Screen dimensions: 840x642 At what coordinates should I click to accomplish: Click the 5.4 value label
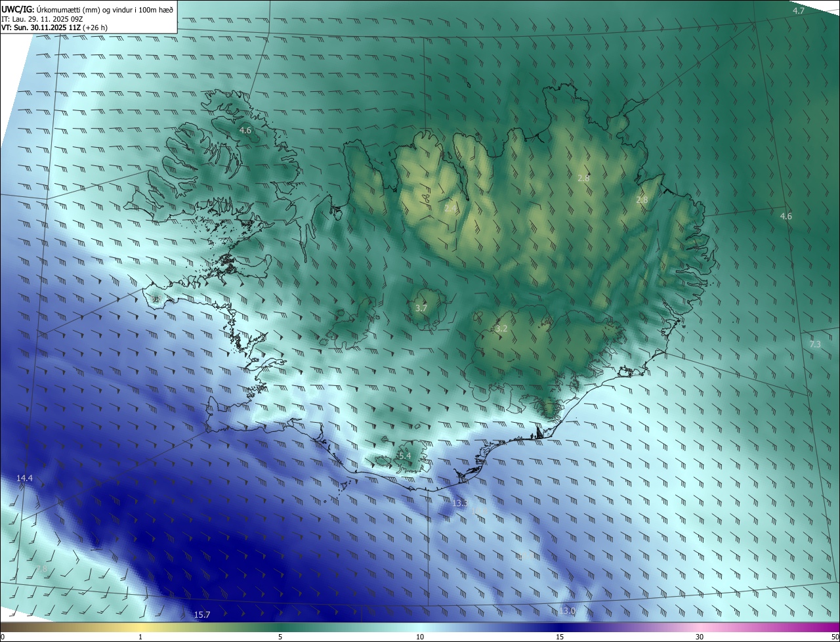[x=404, y=456]
